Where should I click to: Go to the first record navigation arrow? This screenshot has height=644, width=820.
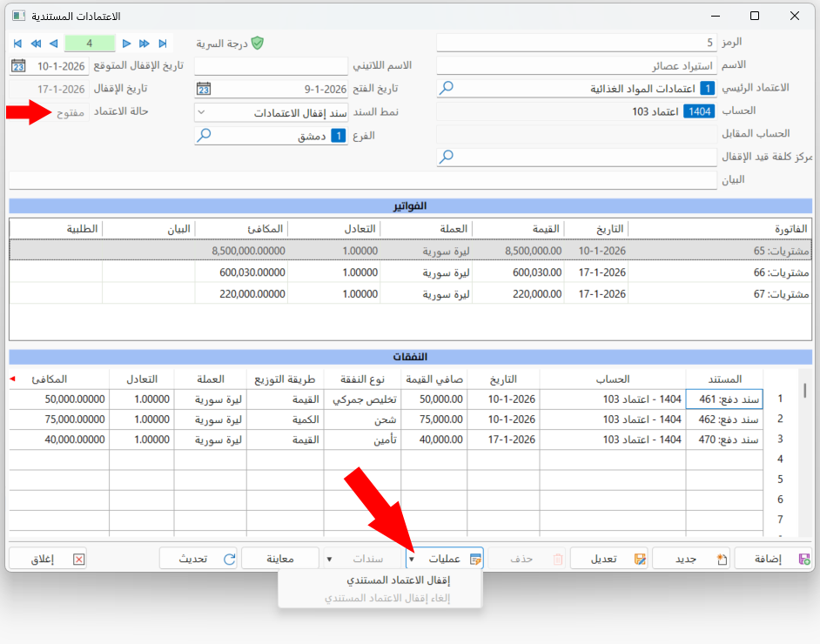click(17, 44)
